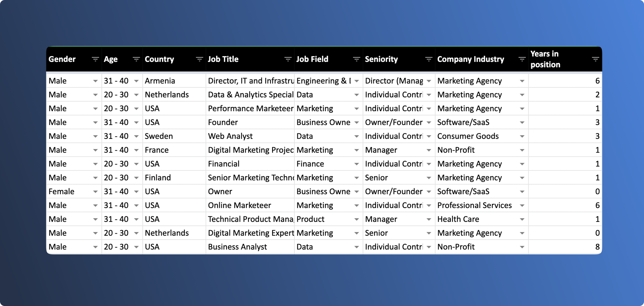Select the Finland country cell

click(x=174, y=178)
